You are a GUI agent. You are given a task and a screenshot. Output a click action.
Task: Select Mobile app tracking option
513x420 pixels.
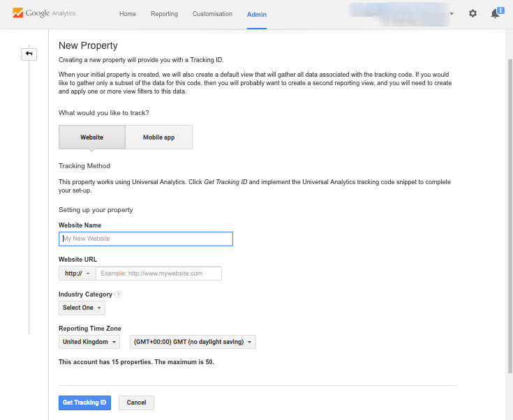pos(158,137)
